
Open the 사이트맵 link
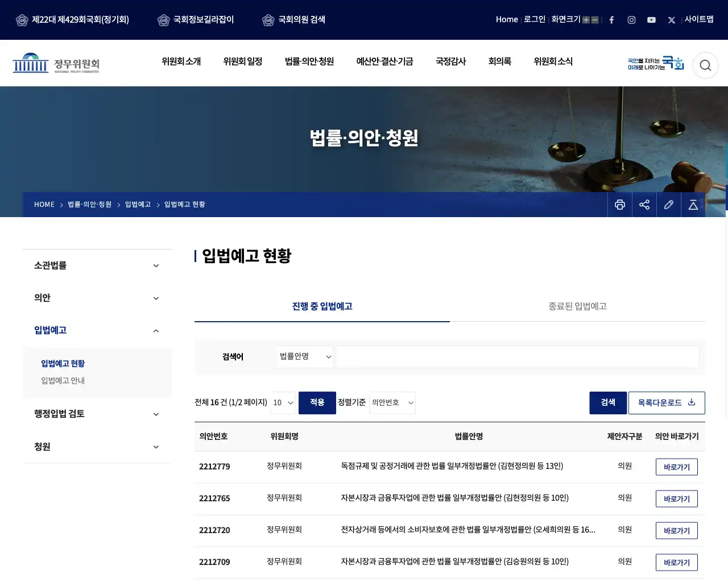[699, 19]
